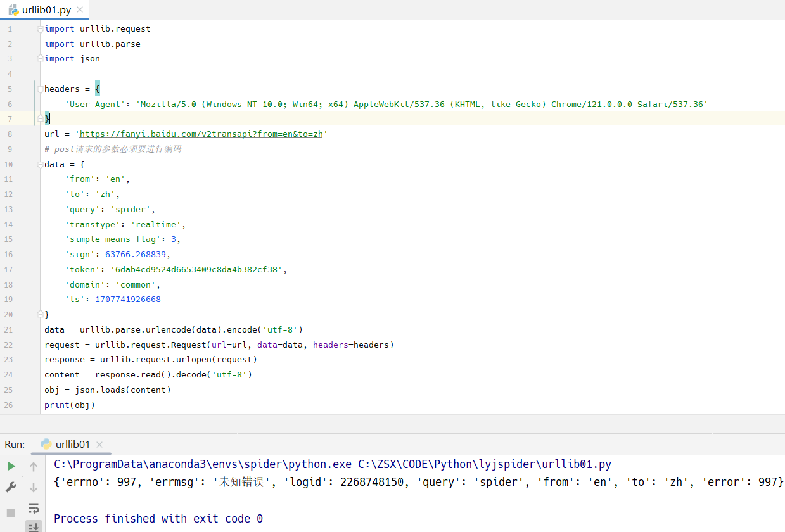Click 'Process finished with exit code 0'
The image size is (785, 532).
tap(158, 519)
